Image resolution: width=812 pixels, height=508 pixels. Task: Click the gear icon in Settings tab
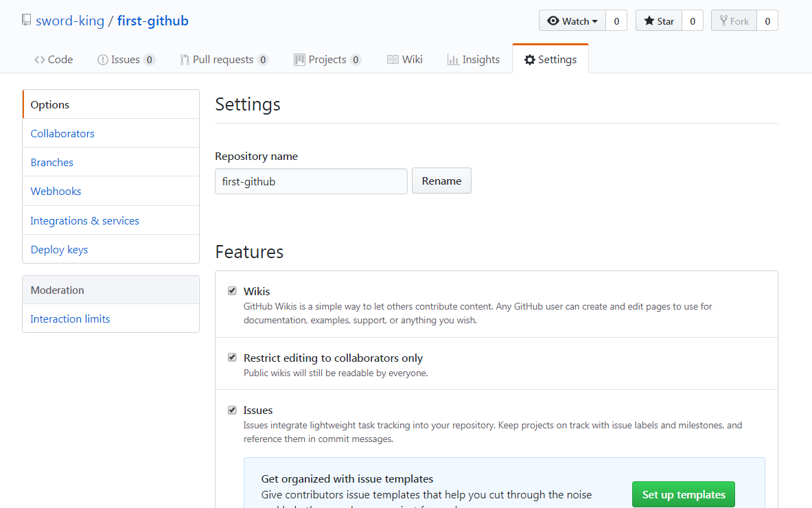point(530,60)
